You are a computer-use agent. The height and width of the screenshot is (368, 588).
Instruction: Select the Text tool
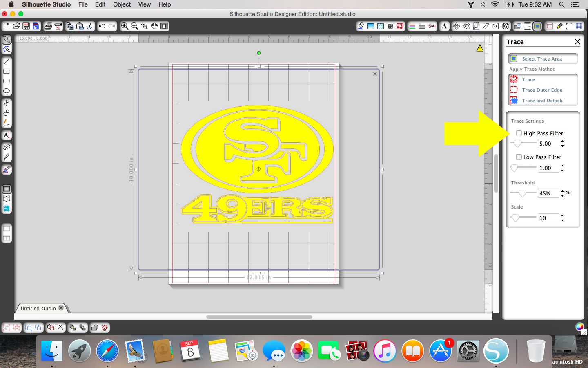click(7, 135)
